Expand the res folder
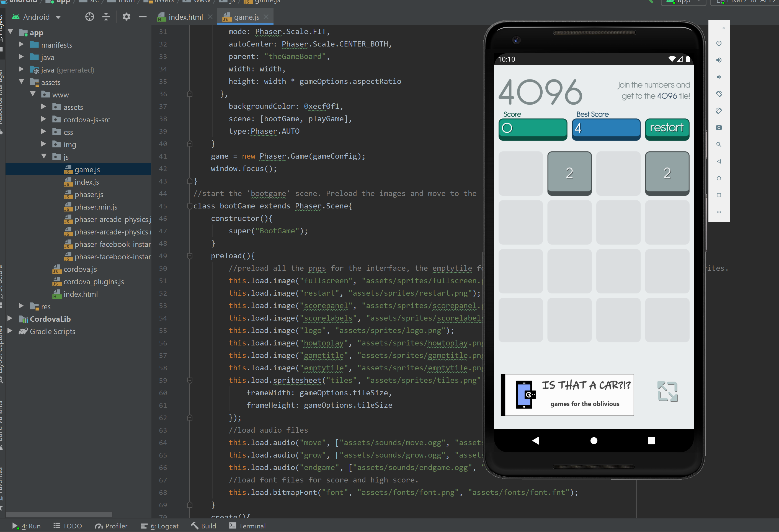Image resolution: width=779 pixels, height=532 pixels. pos(21,306)
